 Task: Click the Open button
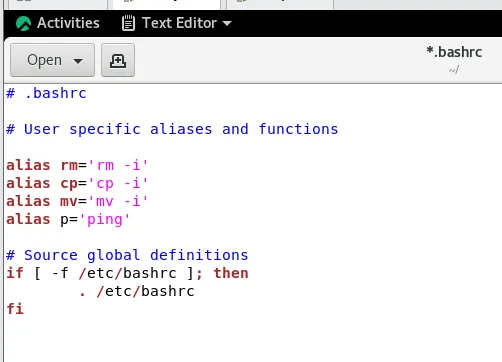pos(52,60)
